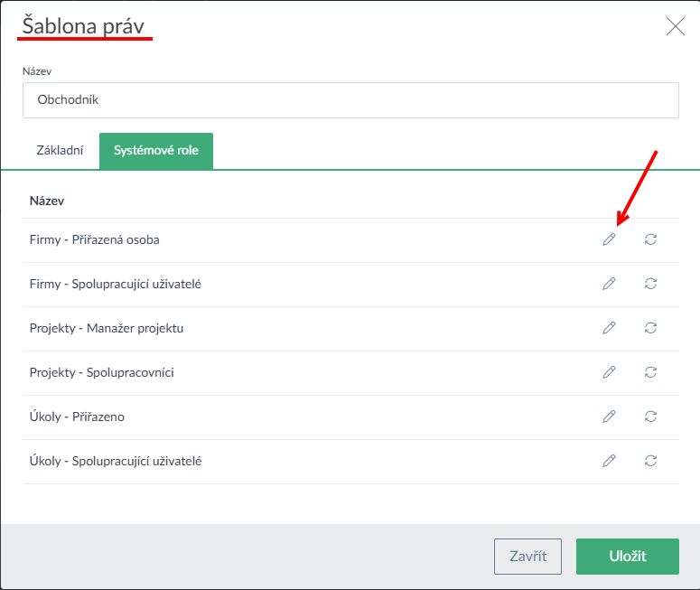The height and width of the screenshot is (590, 700).
Task: Edit Projekty - Spolupracovníci pencil icon
Action: [609, 372]
